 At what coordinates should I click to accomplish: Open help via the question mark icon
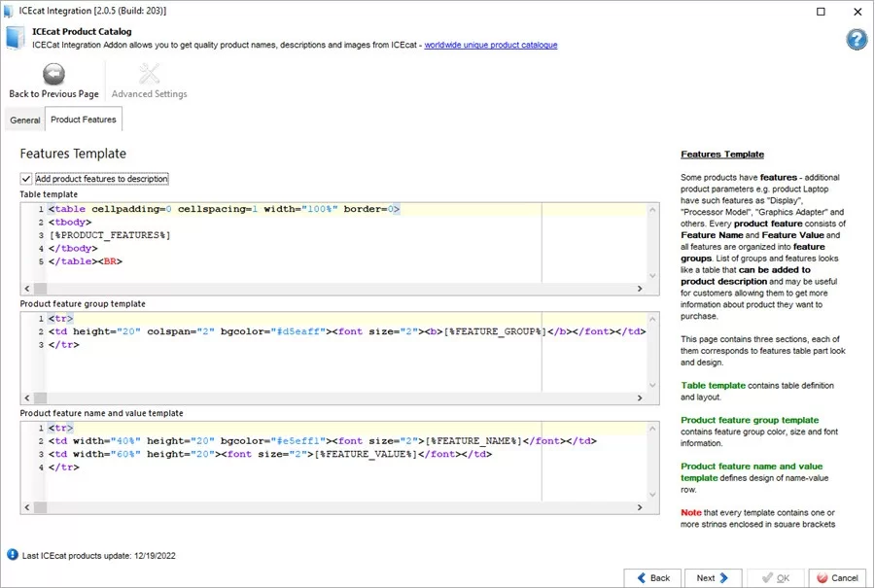855,40
